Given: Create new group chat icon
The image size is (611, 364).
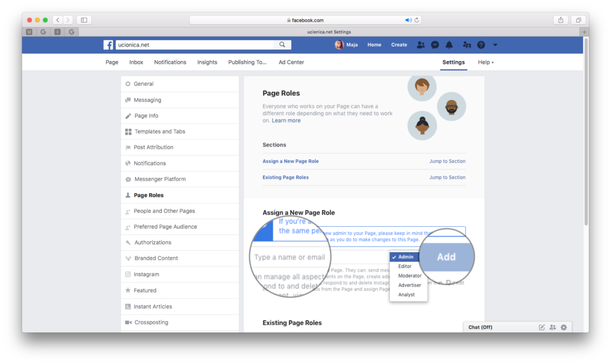Looking at the screenshot, I should click(553, 327).
